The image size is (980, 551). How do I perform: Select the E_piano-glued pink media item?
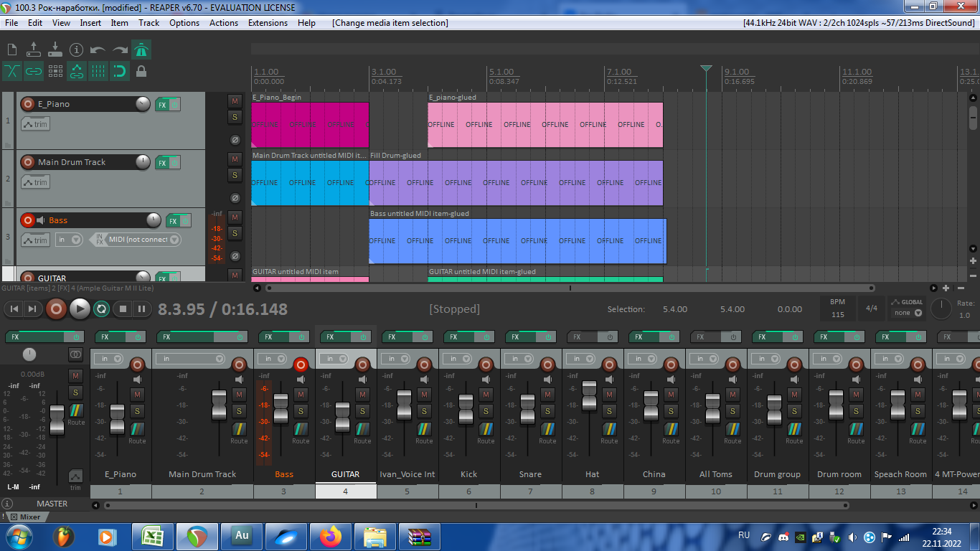[x=545, y=125]
